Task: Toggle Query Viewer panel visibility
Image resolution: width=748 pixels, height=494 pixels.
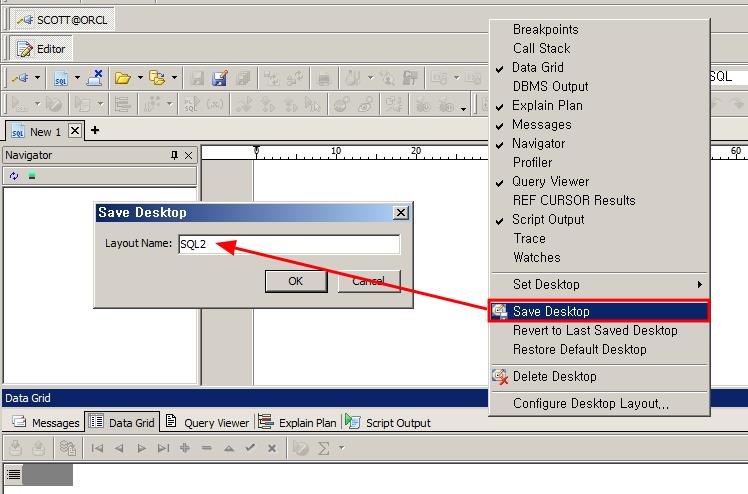Action: click(x=550, y=181)
